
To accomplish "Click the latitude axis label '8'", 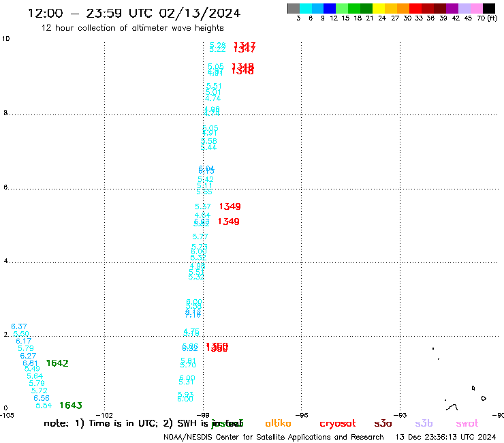I will [x=5, y=113].
